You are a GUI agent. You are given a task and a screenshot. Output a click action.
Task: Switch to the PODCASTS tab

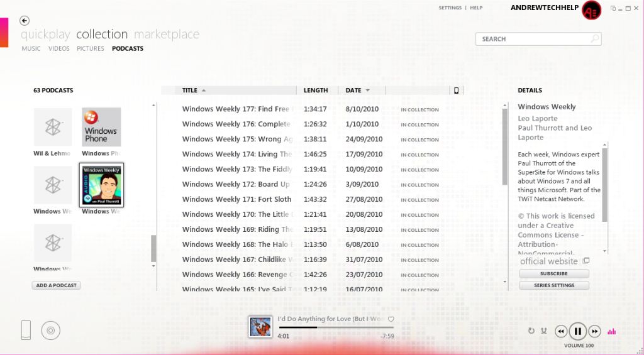pyautogui.click(x=128, y=48)
